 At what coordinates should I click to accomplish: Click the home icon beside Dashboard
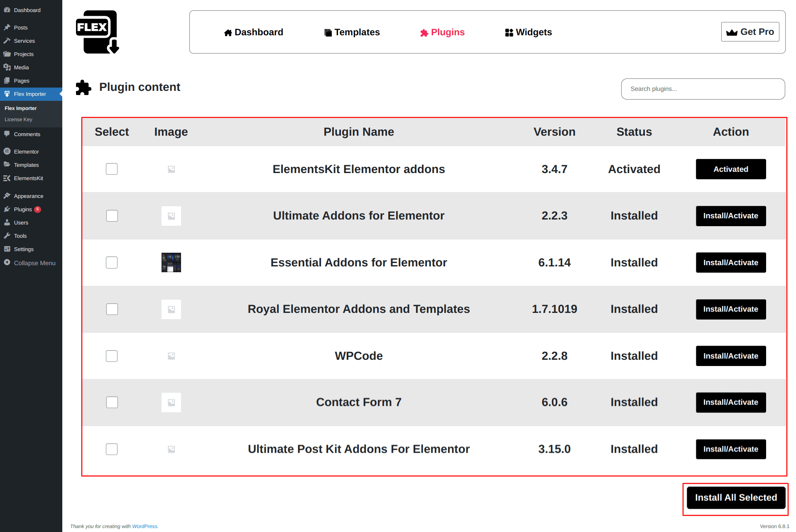pyautogui.click(x=228, y=33)
